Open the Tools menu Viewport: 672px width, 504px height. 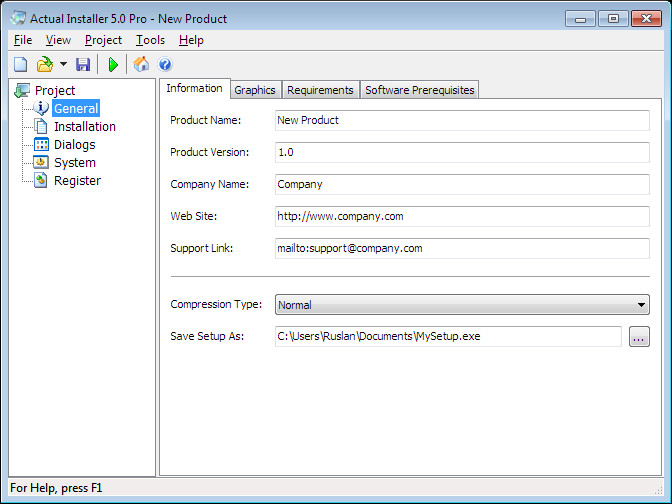point(150,40)
